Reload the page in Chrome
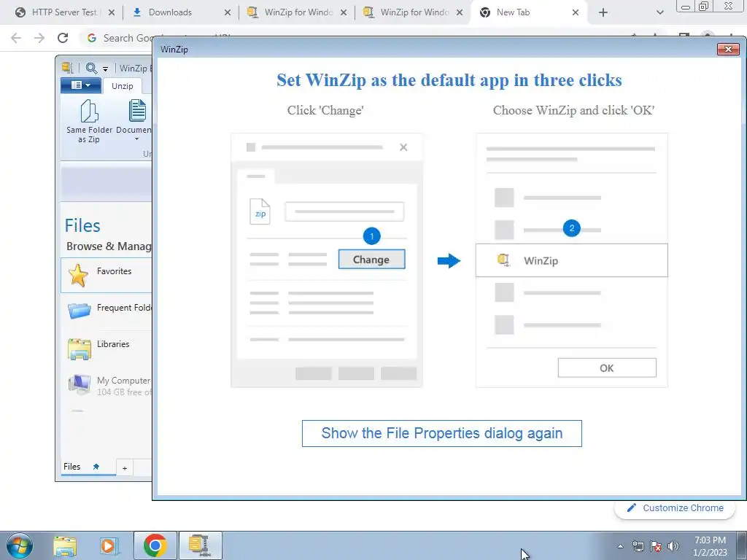 coord(63,38)
